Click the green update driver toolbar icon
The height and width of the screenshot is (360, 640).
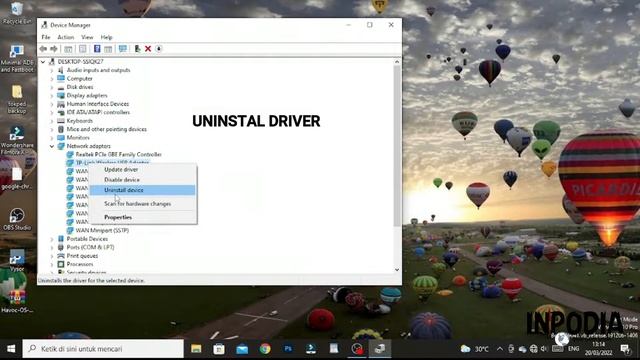138,49
